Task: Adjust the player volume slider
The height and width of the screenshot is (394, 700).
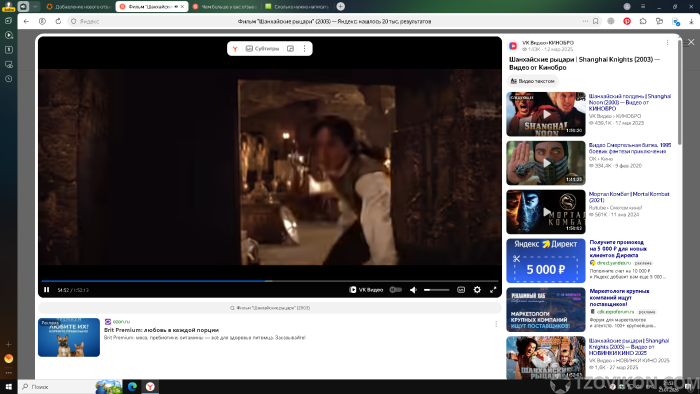Action: click(437, 290)
